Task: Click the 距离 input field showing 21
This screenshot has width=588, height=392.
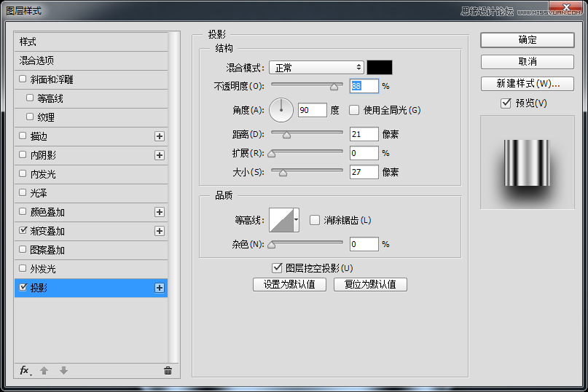Action: point(364,134)
